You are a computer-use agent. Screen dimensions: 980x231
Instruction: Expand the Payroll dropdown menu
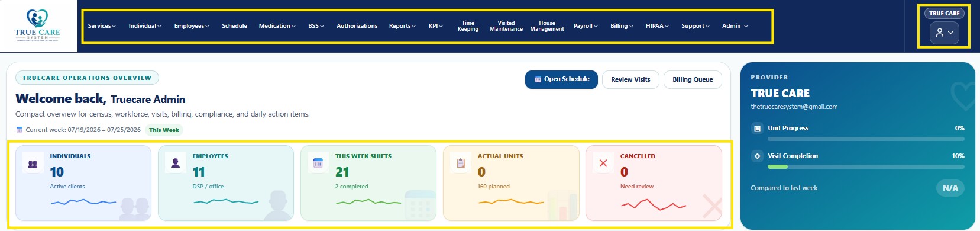pyautogui.click(x=586, y=26)
